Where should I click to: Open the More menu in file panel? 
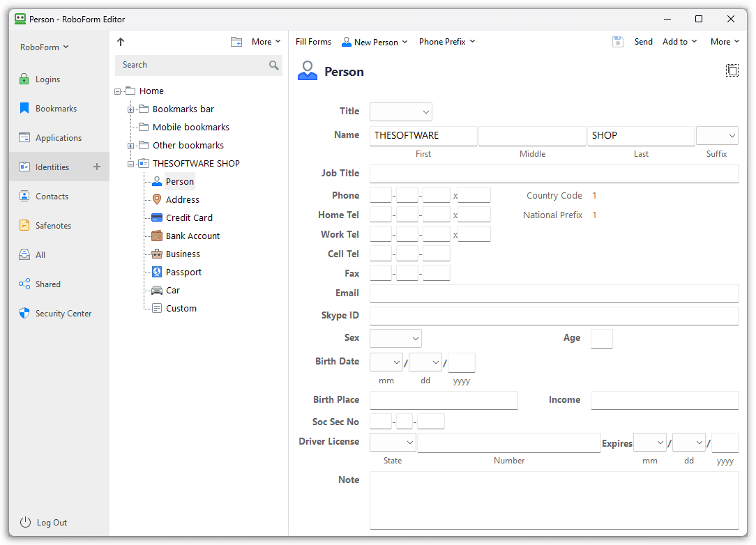point(266,42)
